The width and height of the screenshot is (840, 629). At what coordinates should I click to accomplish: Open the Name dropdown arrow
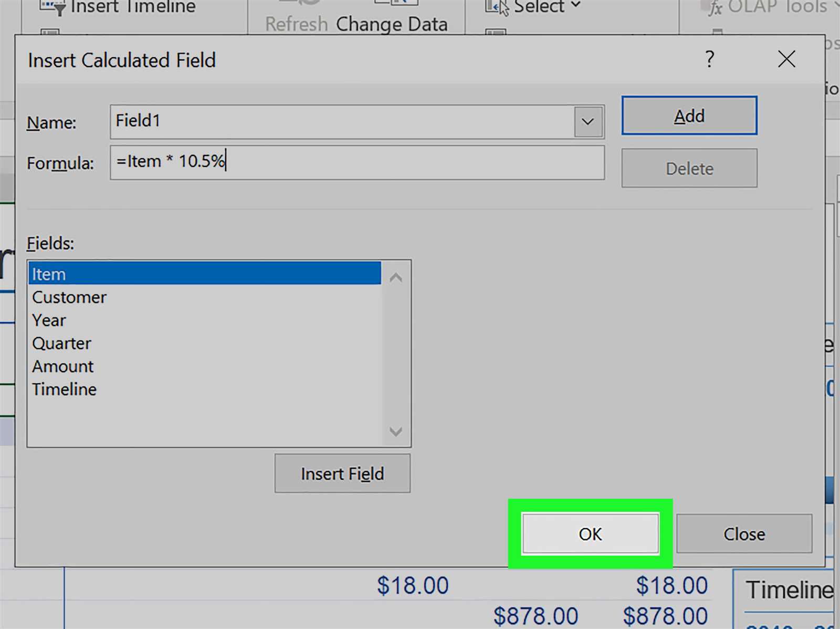click(x=588, y=122)
